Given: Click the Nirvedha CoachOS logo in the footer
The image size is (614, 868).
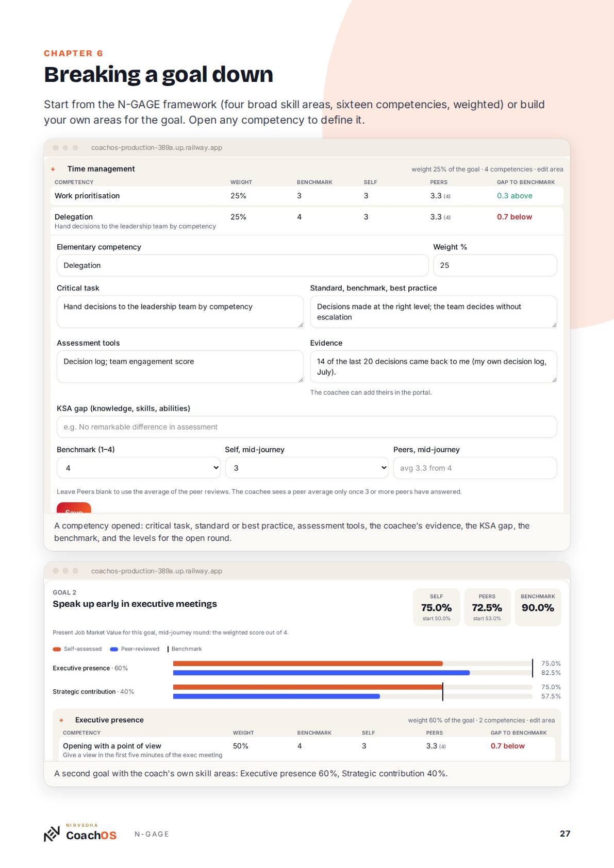Looking at the screenshot, I should tap(80, 833).
